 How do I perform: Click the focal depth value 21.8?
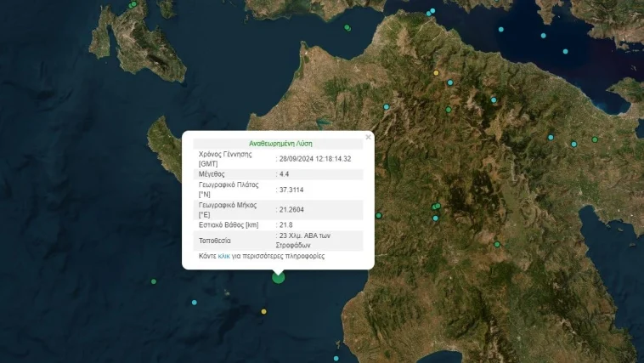(286, 224)
